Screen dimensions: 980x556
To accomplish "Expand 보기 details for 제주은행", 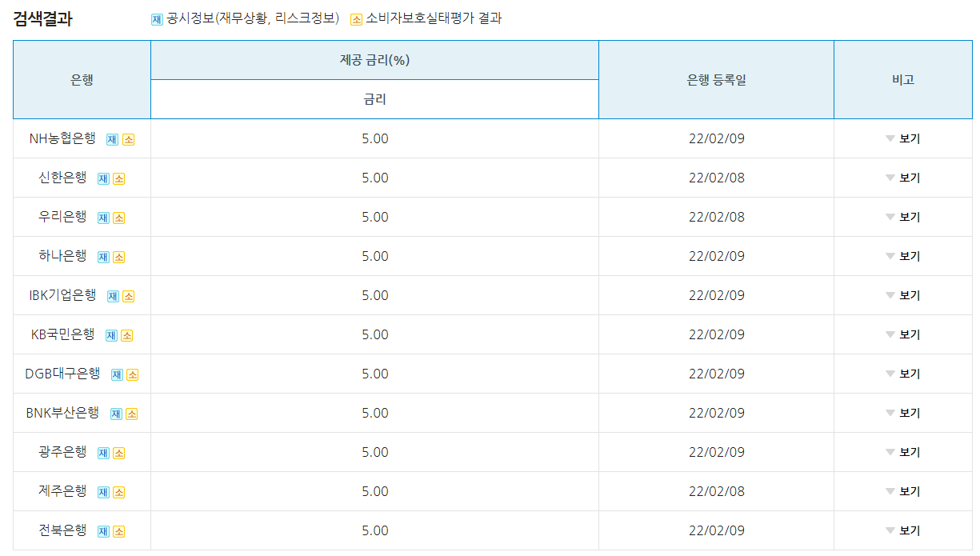I will point(902,491).
